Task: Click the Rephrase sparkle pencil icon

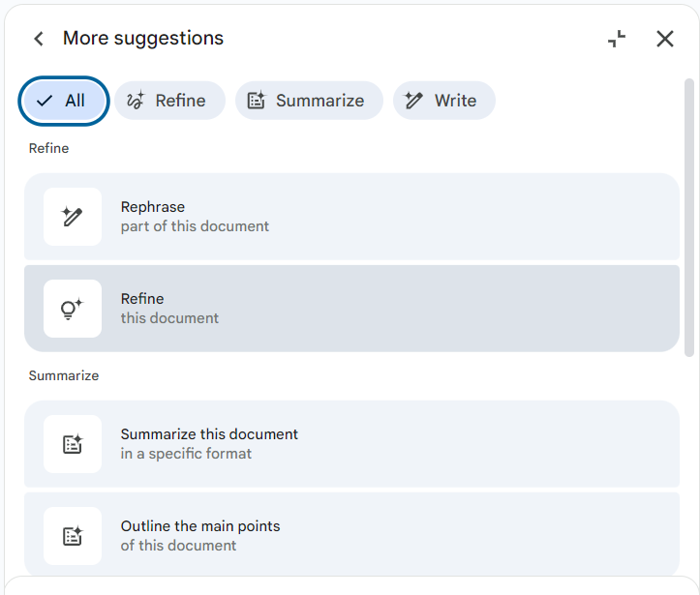Action: [73, 217]
